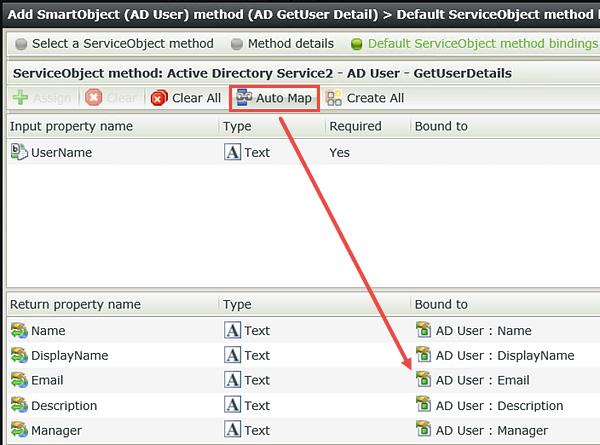Click the Create All squares icon

[334, 98]
